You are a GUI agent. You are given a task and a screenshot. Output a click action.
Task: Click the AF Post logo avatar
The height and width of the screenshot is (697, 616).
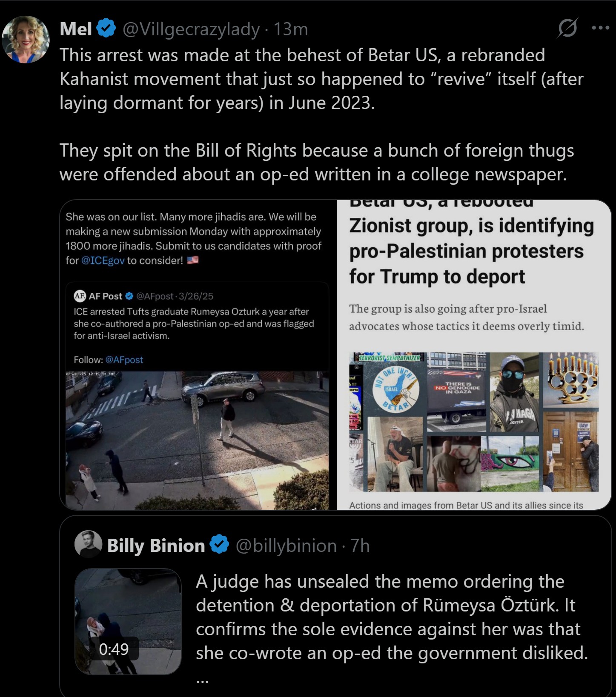pyautogui.click(x=80, y=296)
